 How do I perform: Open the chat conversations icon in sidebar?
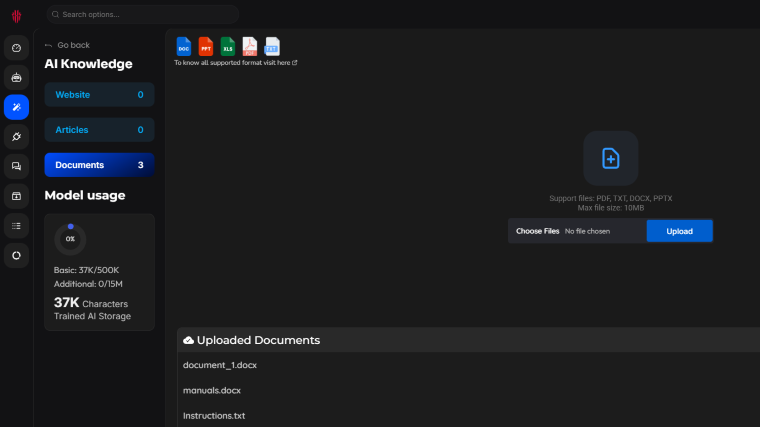(16, 166)
